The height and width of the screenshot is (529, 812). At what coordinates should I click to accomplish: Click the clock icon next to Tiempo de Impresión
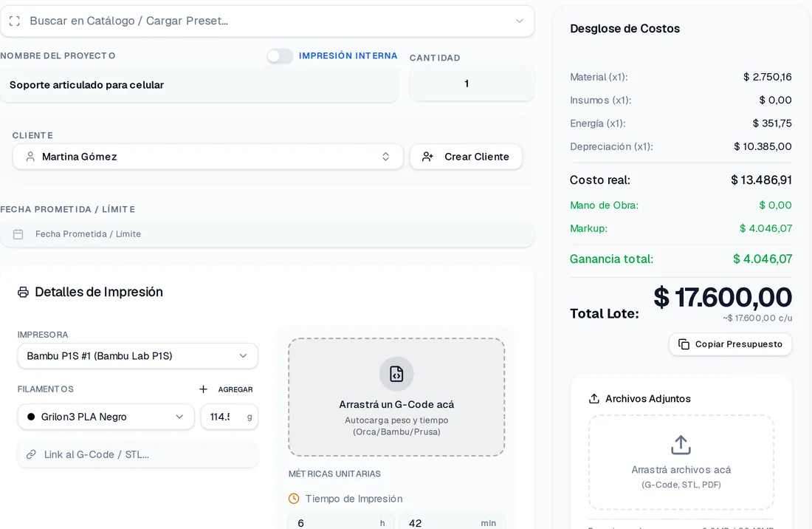pyautogui.click(x=294, y=499)
